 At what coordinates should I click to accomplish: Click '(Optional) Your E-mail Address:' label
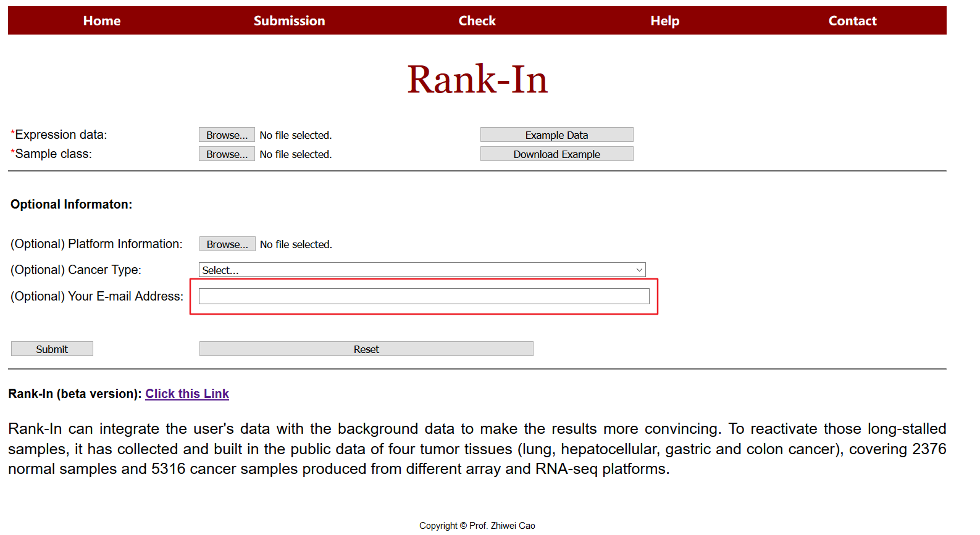pos(97,296)
